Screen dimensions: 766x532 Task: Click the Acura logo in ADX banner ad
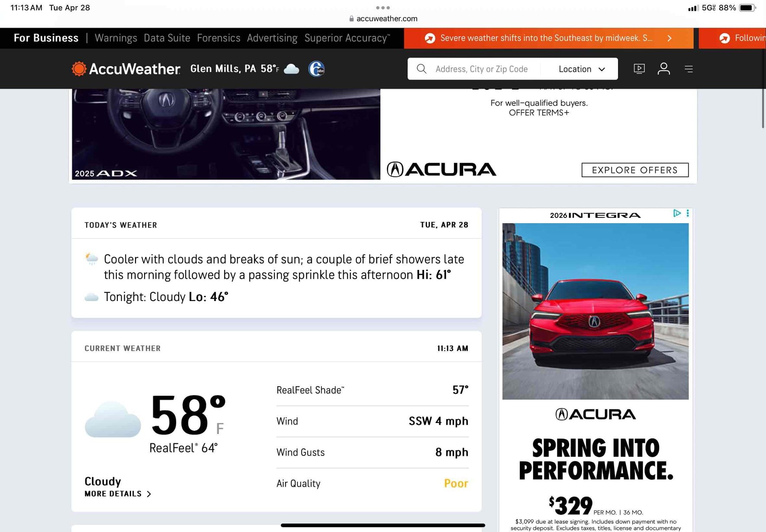click(441, 169)
